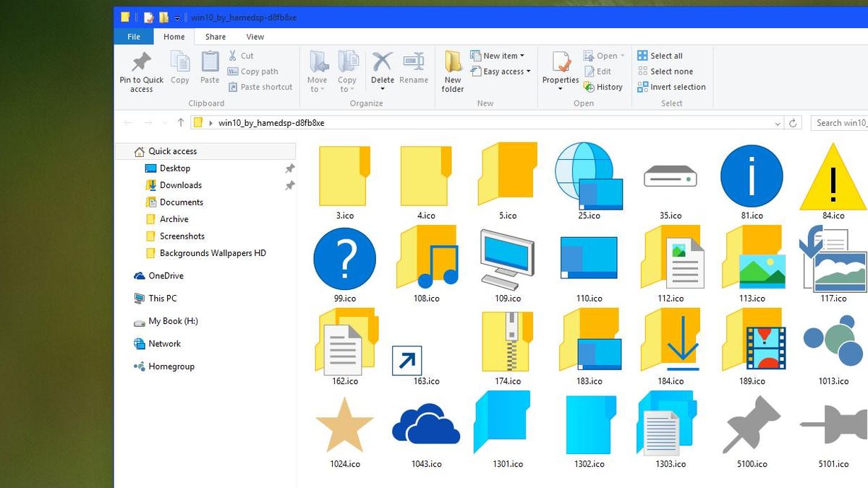868x488 pixels.
Task: Open Desktop in navigation pane
Action: (168, 168)
